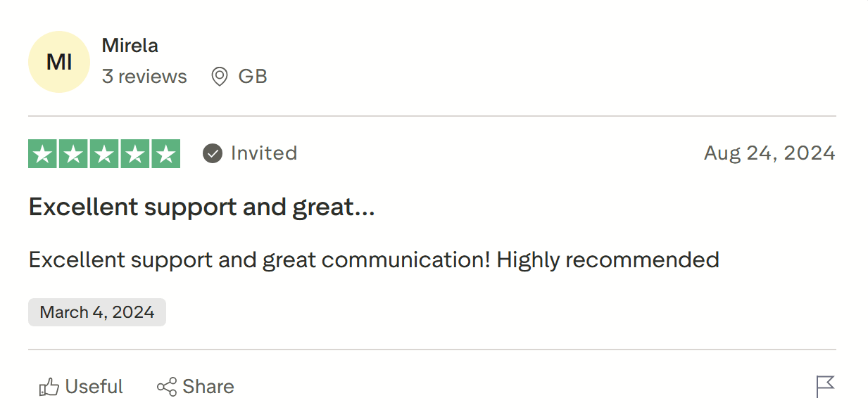Click the Share network icon

pos(167,387)
